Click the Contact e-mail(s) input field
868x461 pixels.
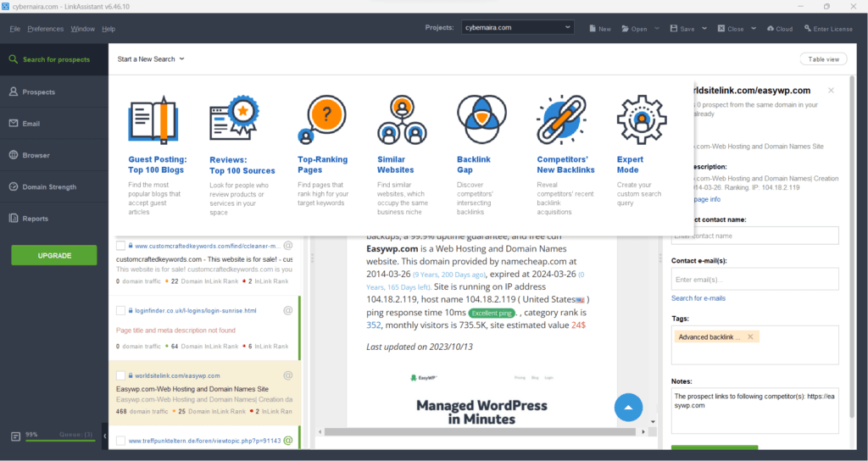click(755, 280)
